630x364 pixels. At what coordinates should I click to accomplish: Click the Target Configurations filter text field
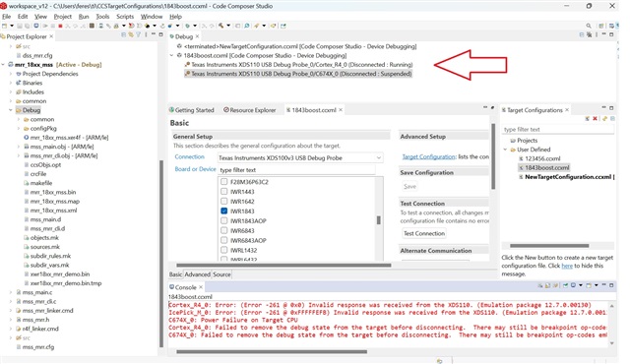coord(558,129)
